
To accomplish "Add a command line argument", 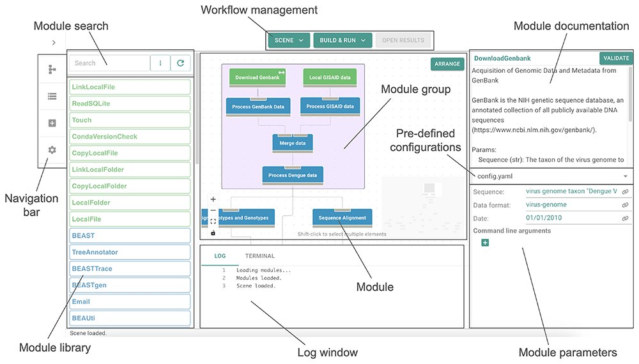I will coord(485,243).
